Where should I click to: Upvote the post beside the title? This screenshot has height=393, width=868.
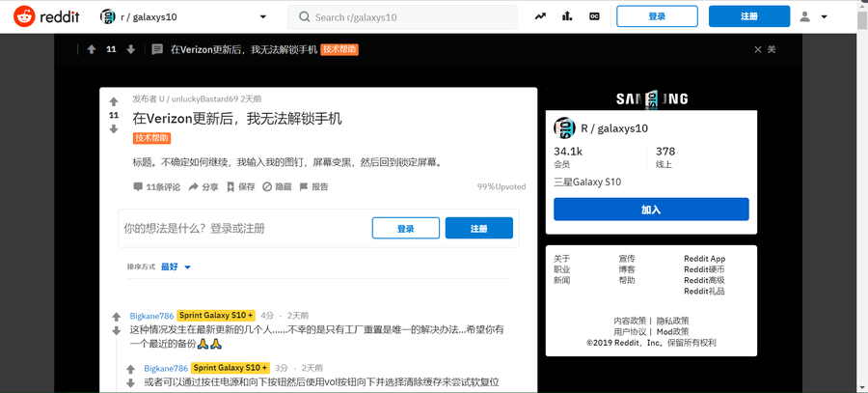coord(114,102)
